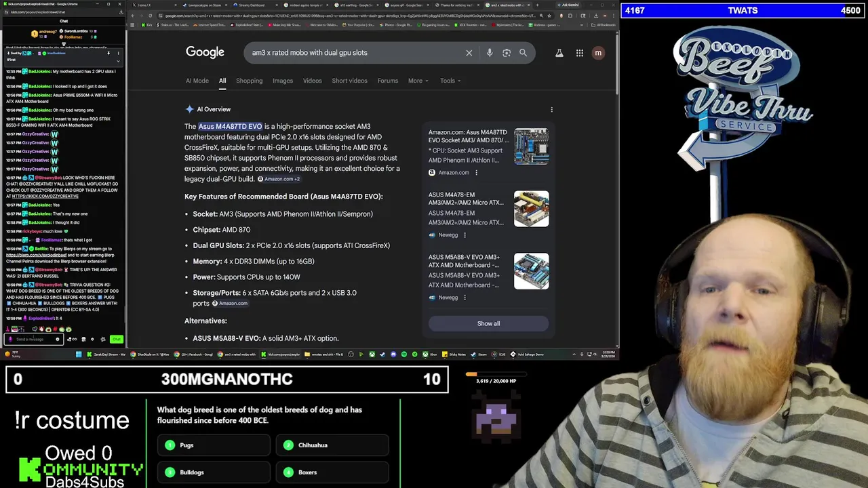Open All Bookmarks folder
868x488 pixels.
(604, 25)
